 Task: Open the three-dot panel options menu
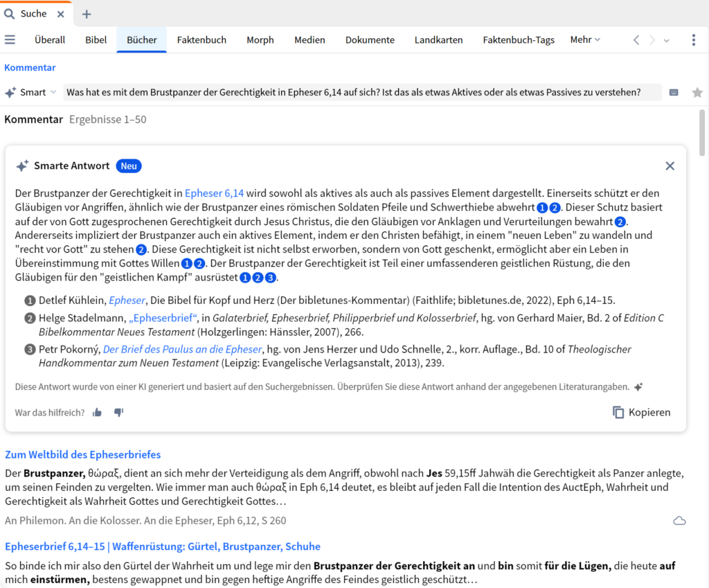694,39
